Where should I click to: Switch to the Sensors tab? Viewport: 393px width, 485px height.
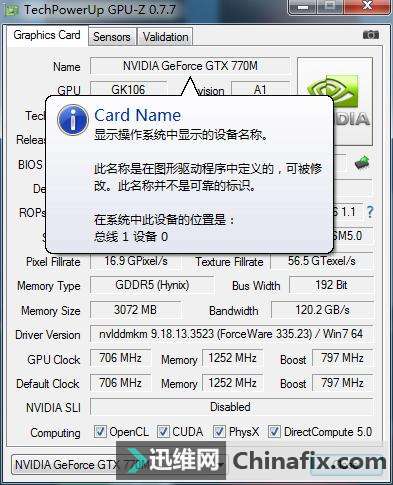tap(112, 37)
